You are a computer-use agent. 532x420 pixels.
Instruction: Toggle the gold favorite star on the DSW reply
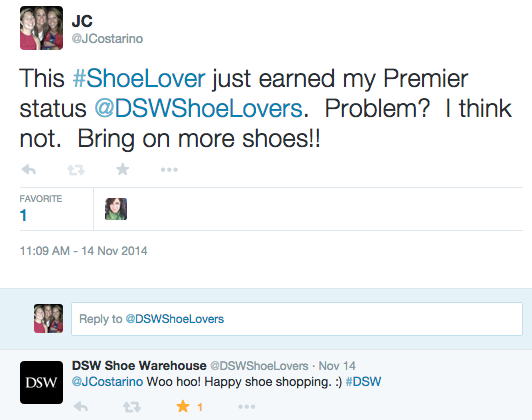183,406
